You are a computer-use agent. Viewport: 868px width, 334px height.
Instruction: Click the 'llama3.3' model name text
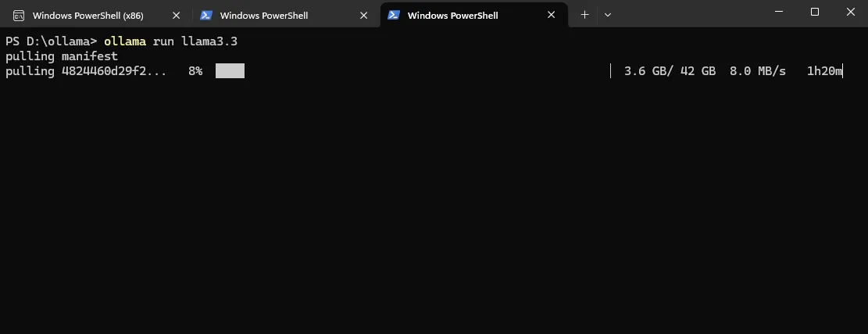[209, 41]
